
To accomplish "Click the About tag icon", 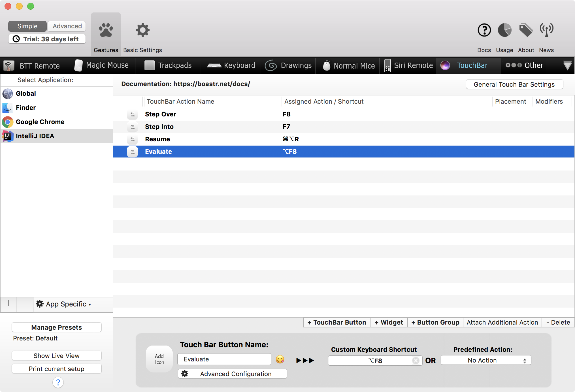I will (526, 30).
